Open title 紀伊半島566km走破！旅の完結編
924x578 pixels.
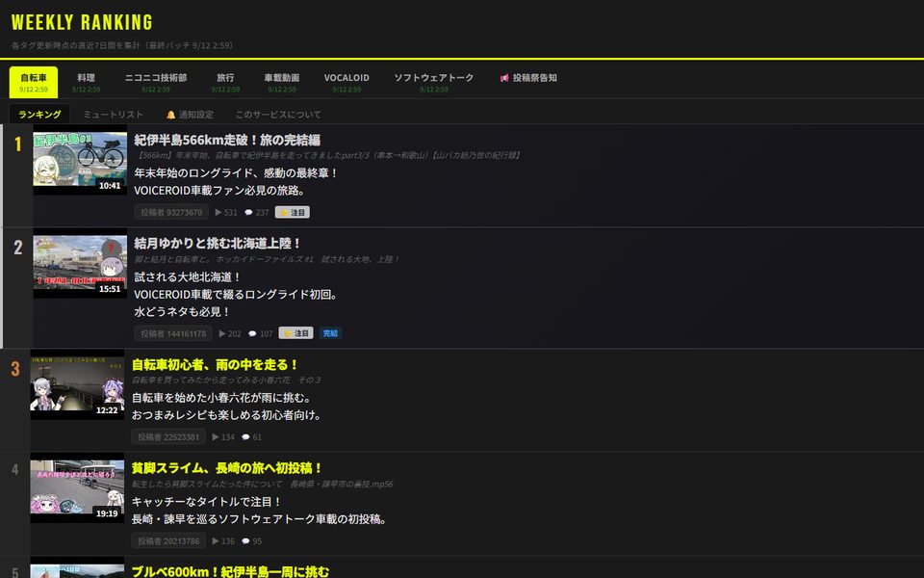click(x=227, y=140)
